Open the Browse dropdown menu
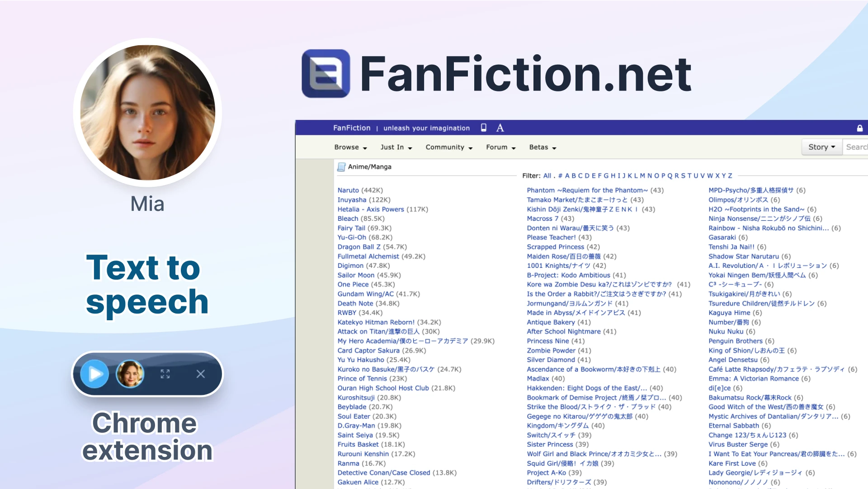 tap(351, 147)
